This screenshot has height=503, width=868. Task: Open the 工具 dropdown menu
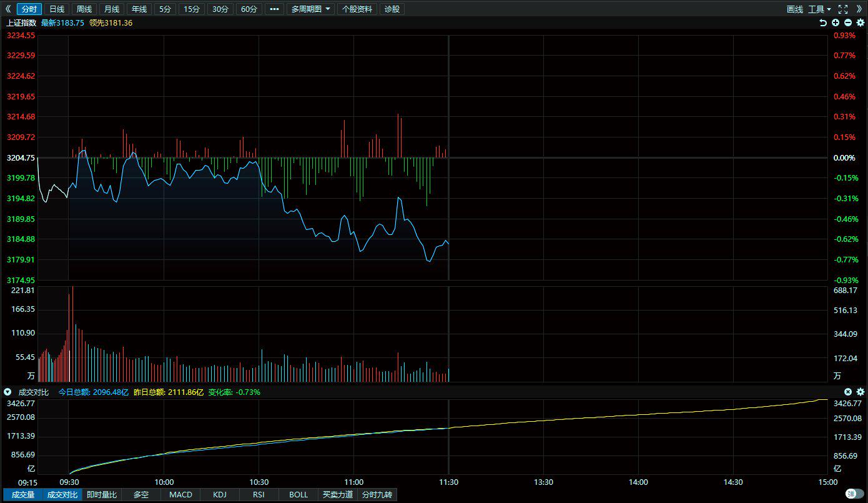point(819,9)
